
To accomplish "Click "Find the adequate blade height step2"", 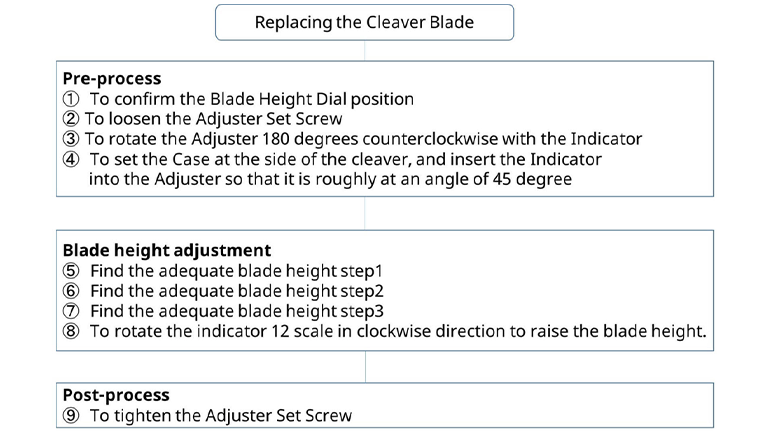I will click(x=236, y=291).
